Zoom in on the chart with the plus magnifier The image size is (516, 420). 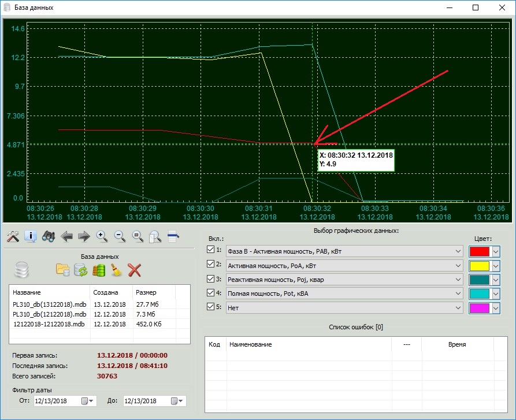[x=102, y=236]
